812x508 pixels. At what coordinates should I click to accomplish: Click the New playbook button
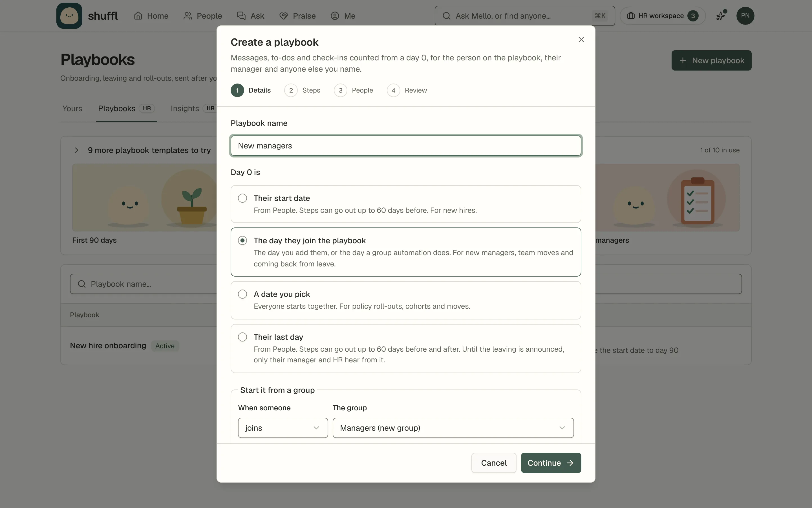click(711, 60)
